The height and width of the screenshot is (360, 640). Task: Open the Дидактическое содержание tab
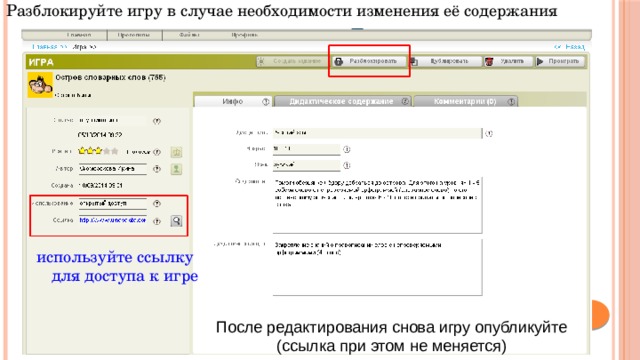tap(342, 101)
